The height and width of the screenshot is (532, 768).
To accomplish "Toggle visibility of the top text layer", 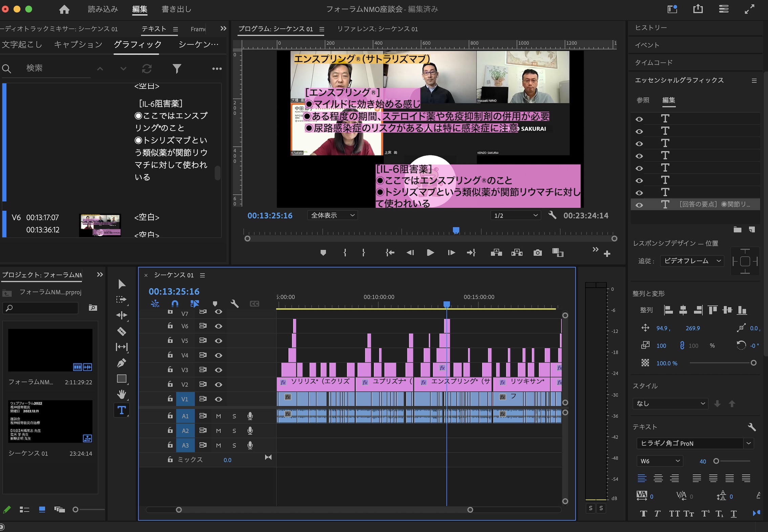I will tap(639, 119).
